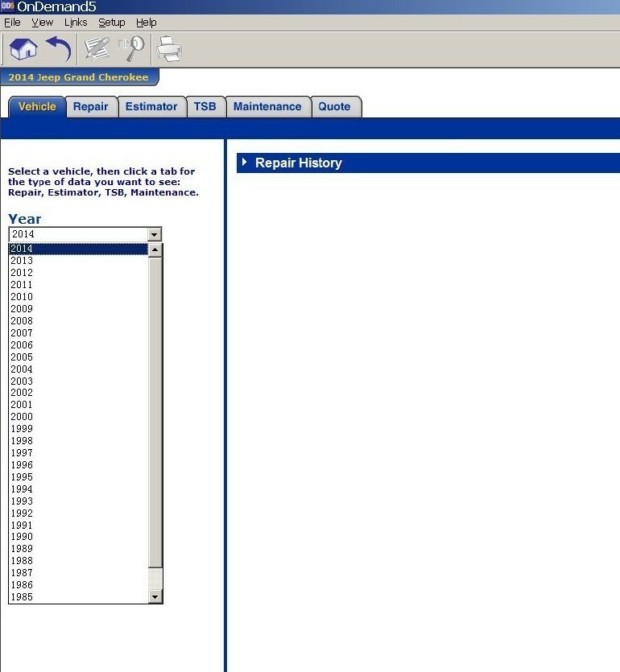Switch to the Repair tab
The image size is (620, 672).
coord(90,106)
